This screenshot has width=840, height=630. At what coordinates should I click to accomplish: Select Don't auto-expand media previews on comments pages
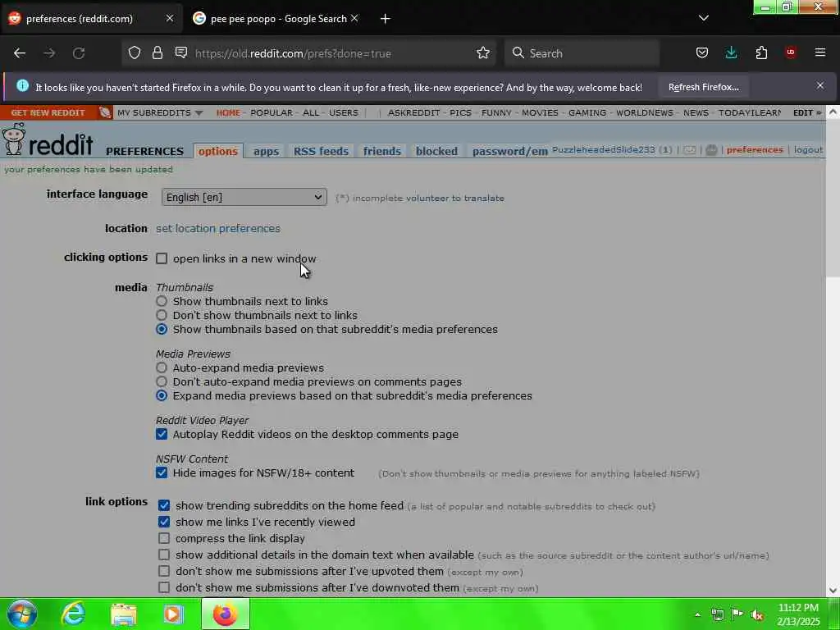click(x=162, y=381)
